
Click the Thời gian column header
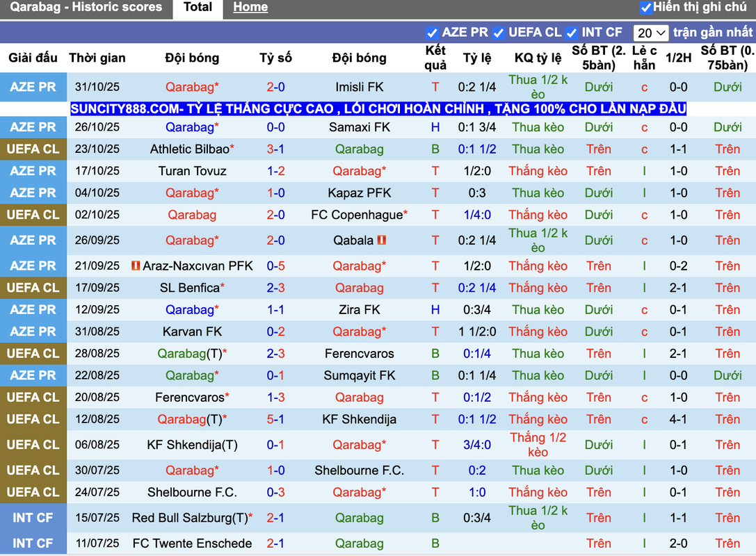pos(97,58)
